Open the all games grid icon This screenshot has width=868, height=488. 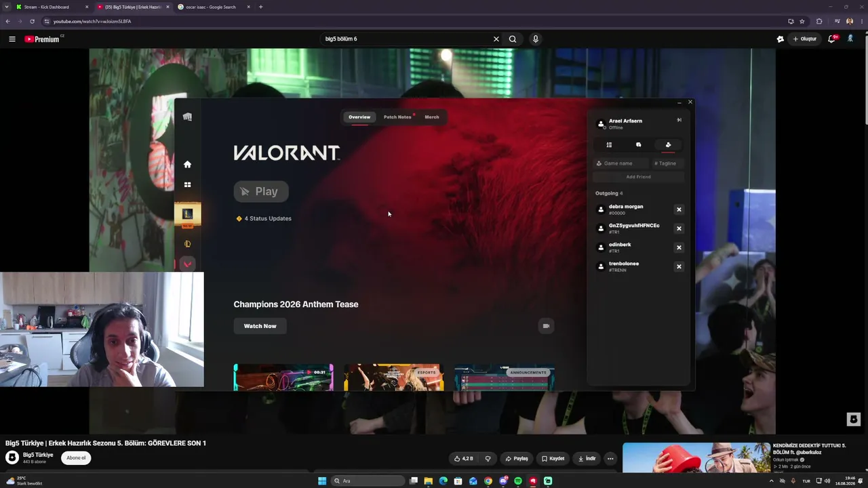pos(187,184)
